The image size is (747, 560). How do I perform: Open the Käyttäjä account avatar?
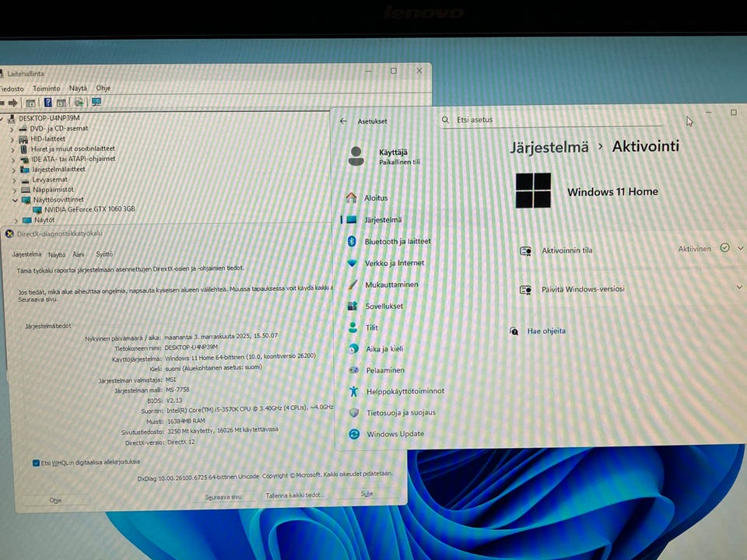pos(356,156)
